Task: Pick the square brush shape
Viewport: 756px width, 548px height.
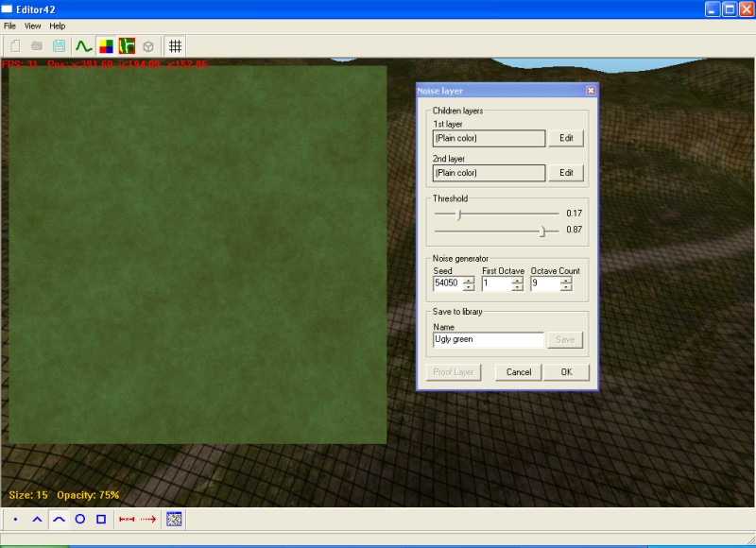Action: click(x=101, y=519)
